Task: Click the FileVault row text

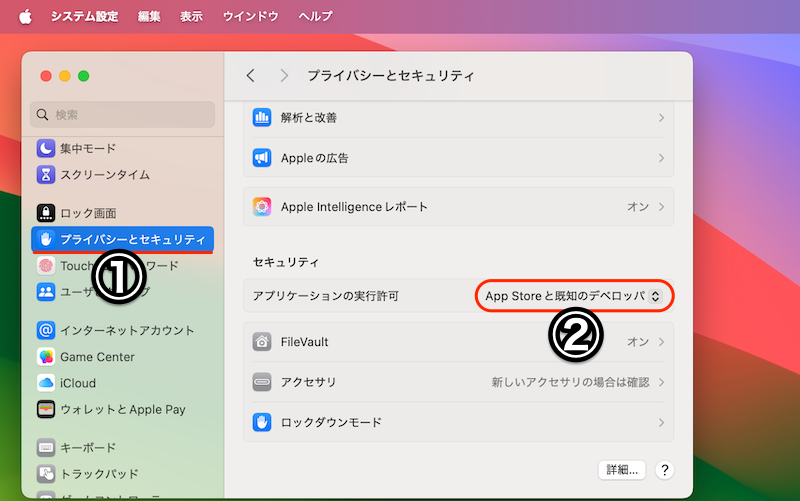Action: pyautogui.click(x=305, y=341)
